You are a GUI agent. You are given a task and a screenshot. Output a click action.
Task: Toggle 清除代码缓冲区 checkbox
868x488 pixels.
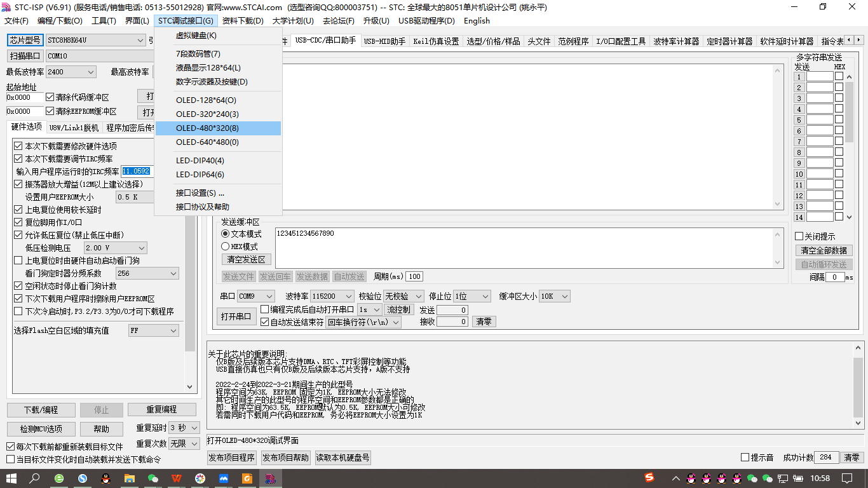tap(50, 97)
